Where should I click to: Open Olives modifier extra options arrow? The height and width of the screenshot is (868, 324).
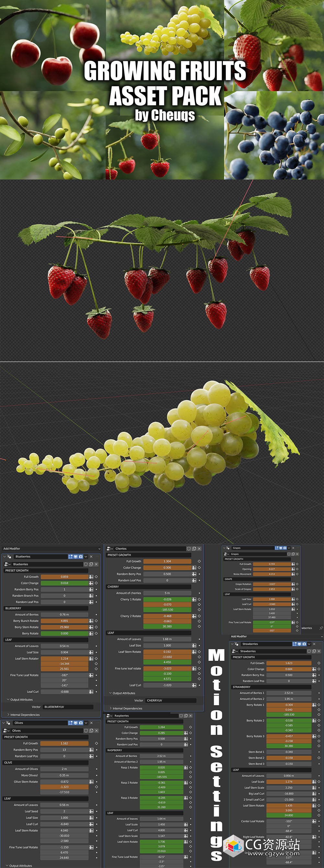[86, 723]
